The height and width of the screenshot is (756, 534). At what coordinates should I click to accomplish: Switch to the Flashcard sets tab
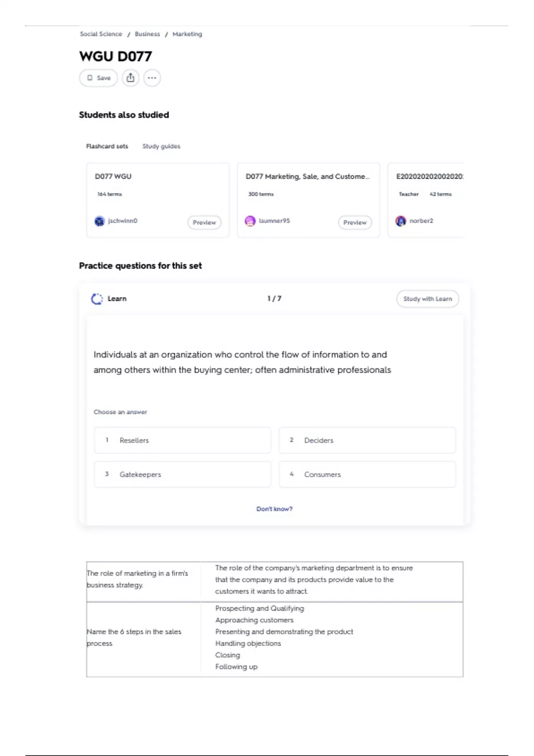pos(107,146)
